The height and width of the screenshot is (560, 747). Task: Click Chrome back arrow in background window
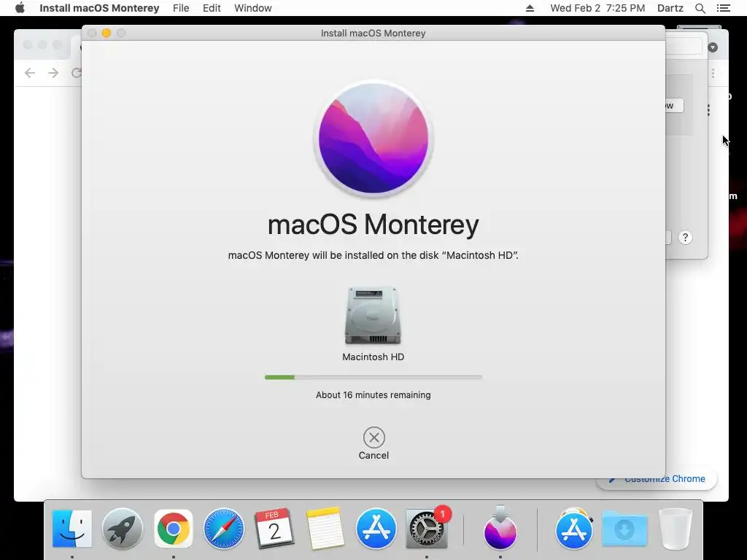point(30,73)
